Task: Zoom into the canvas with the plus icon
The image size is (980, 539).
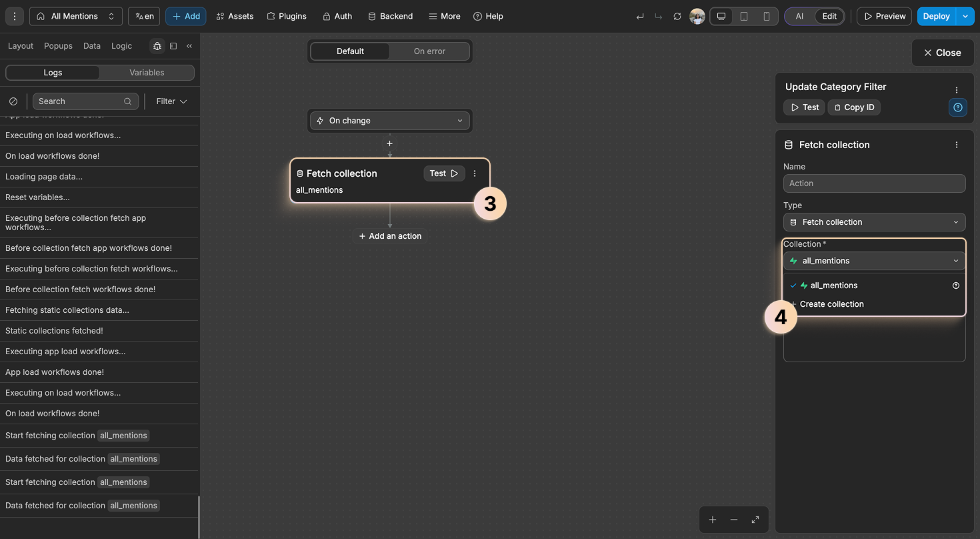Action: click(712, 520)
